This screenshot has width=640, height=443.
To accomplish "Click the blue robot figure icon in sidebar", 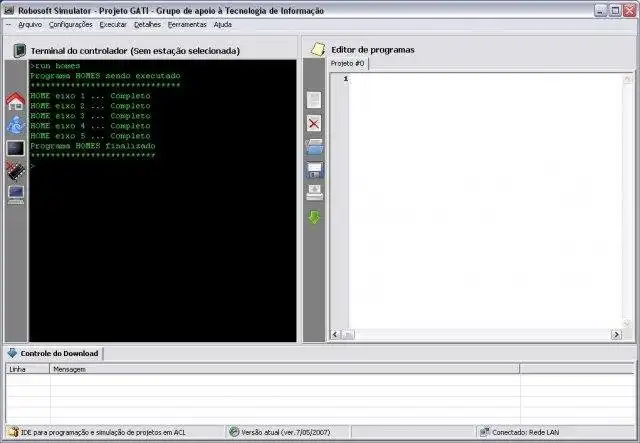I will click(x=16, y=125).
